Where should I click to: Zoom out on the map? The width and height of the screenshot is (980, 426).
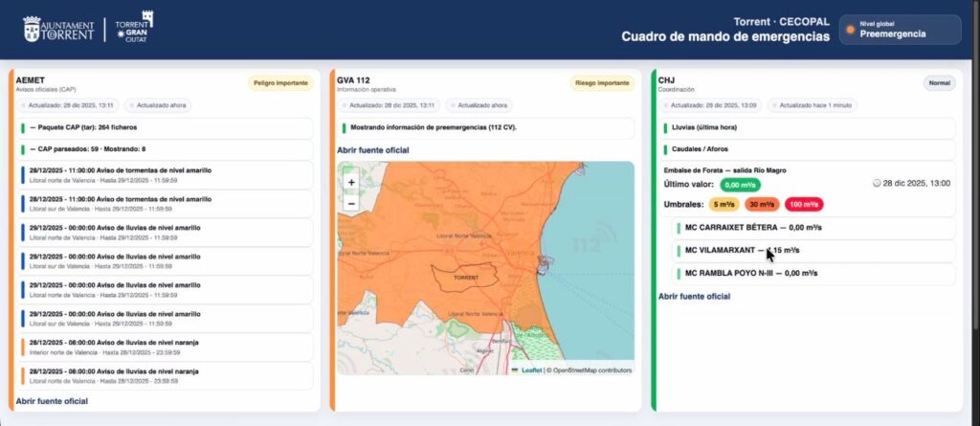[351, 203]
